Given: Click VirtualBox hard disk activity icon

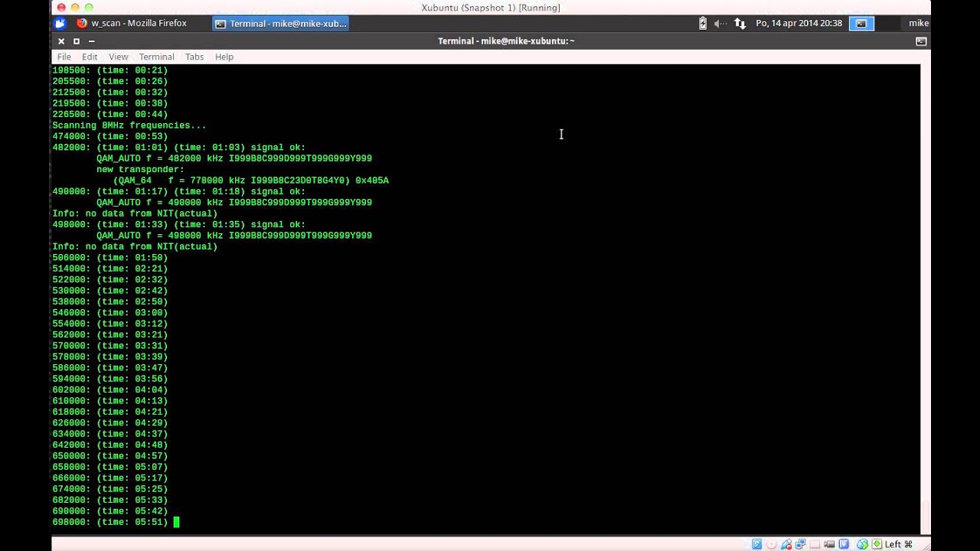Looking at the screenshot, I should coord(757,544).
